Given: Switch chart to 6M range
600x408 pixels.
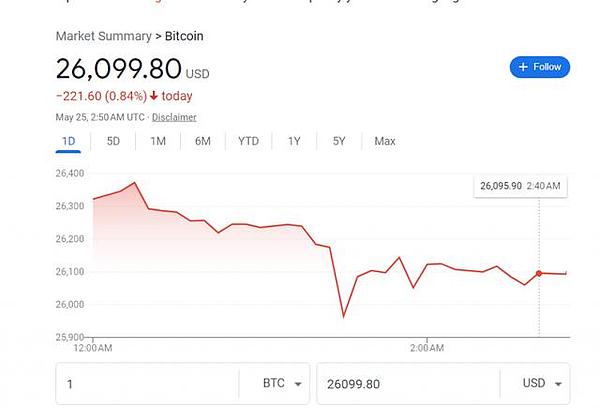Looking at the screenshot, I should point(203,141).
